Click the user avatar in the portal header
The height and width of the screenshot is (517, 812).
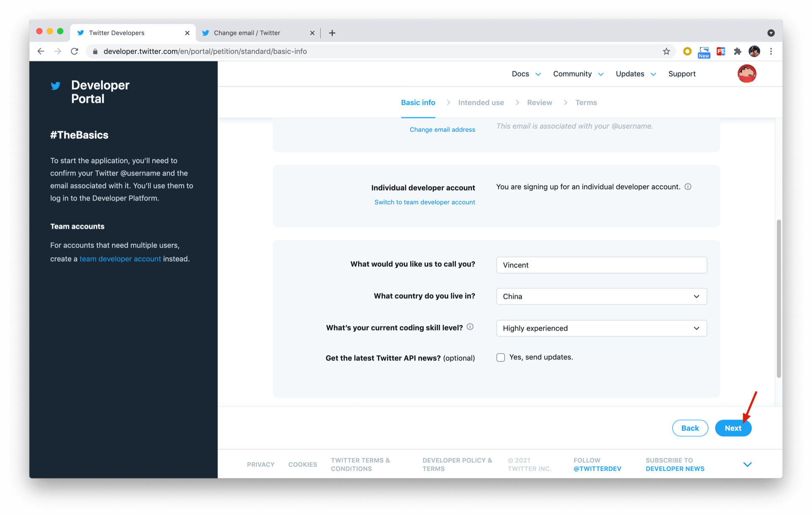coord(746,74)
